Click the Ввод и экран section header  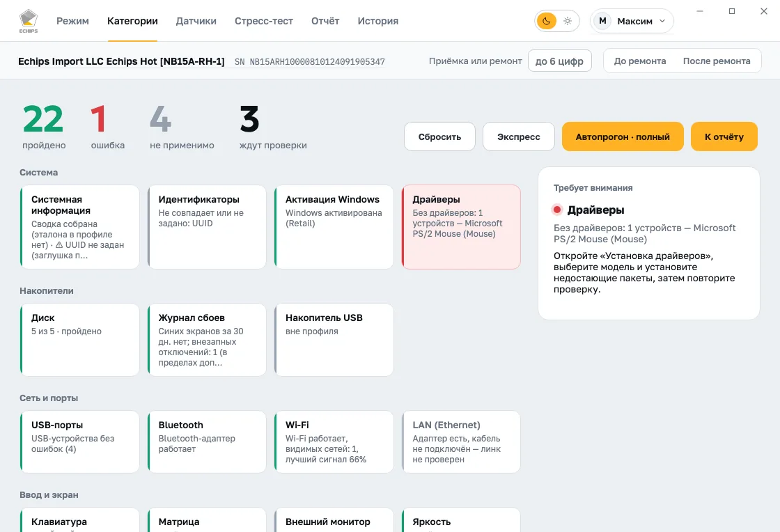tap(49, 495)
